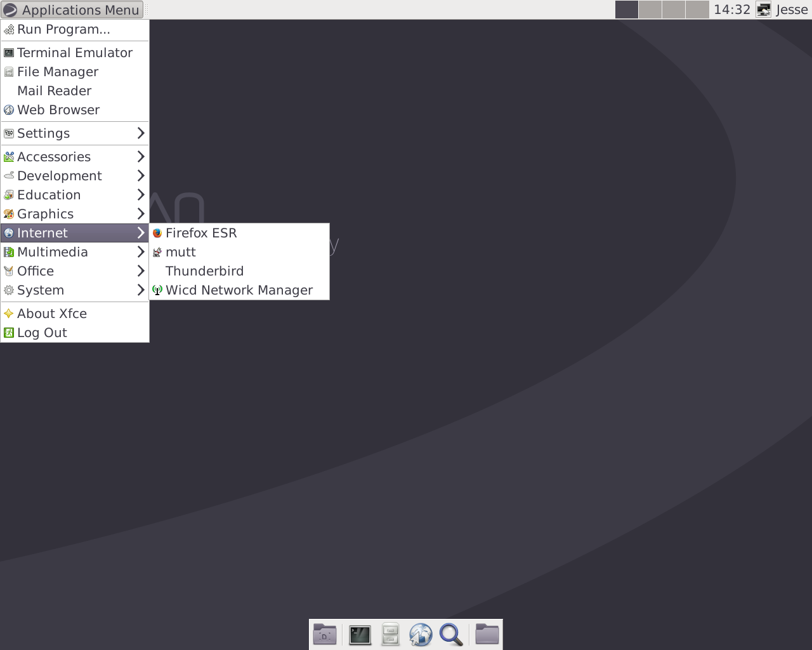Click the Development category icon
Image resolution: width=812 pixels, height=650 pixels.
pos(9,176)
